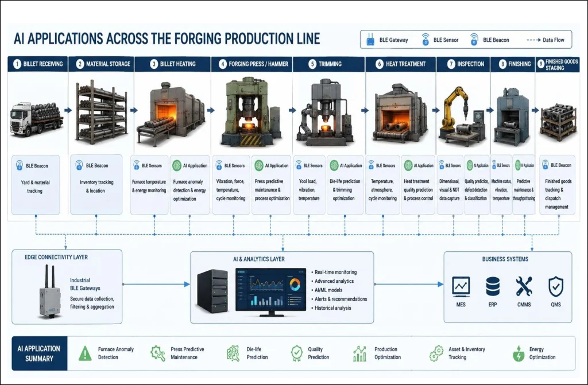Click the black server tower image
The image size is (588, 385).
[212, 291]
